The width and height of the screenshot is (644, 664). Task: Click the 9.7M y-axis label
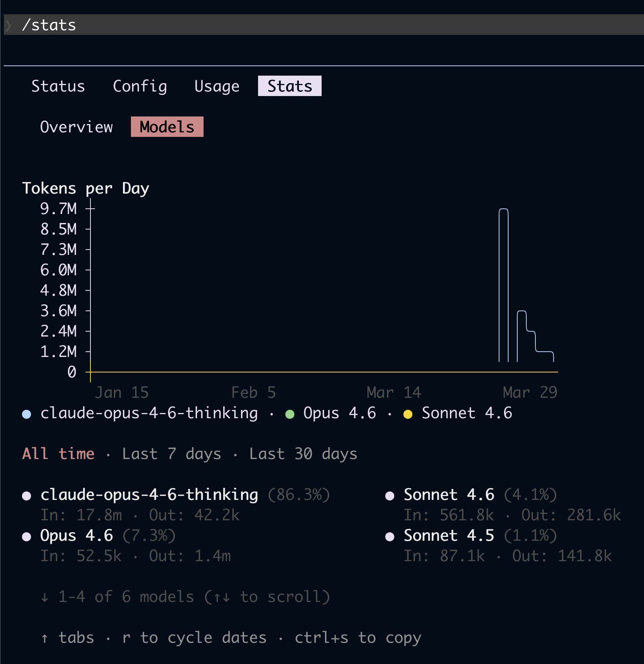[59, 209]
